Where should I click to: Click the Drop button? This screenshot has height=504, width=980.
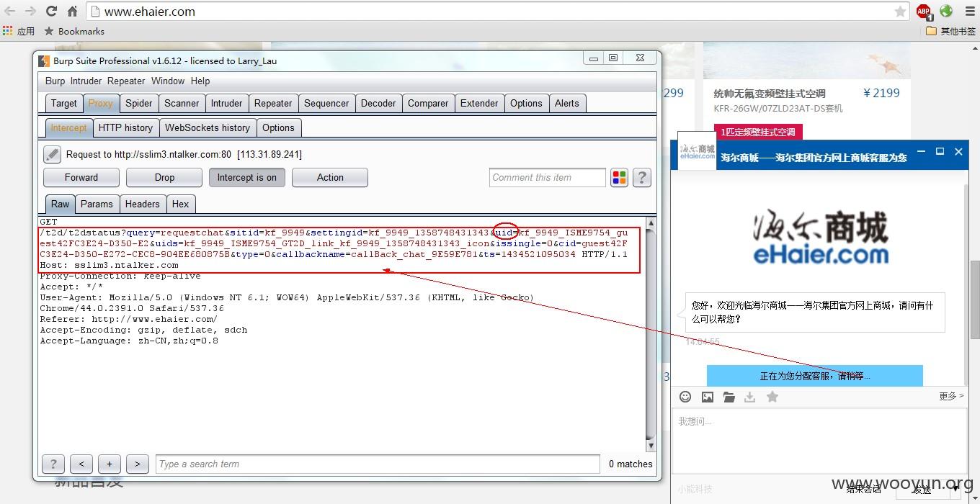pyautogui.click(x=164, y=178)
